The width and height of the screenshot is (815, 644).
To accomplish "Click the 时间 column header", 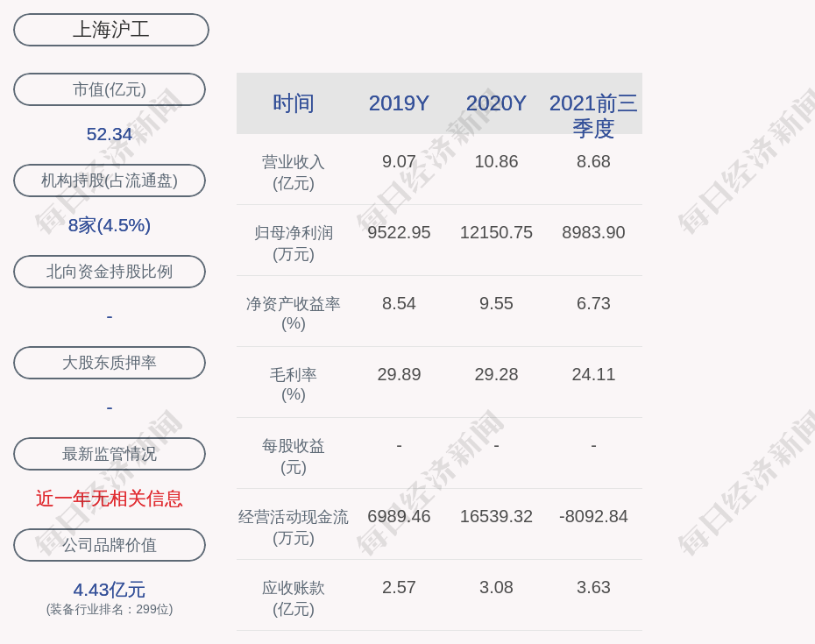I will pyautogui.click(x=293, y=103).
